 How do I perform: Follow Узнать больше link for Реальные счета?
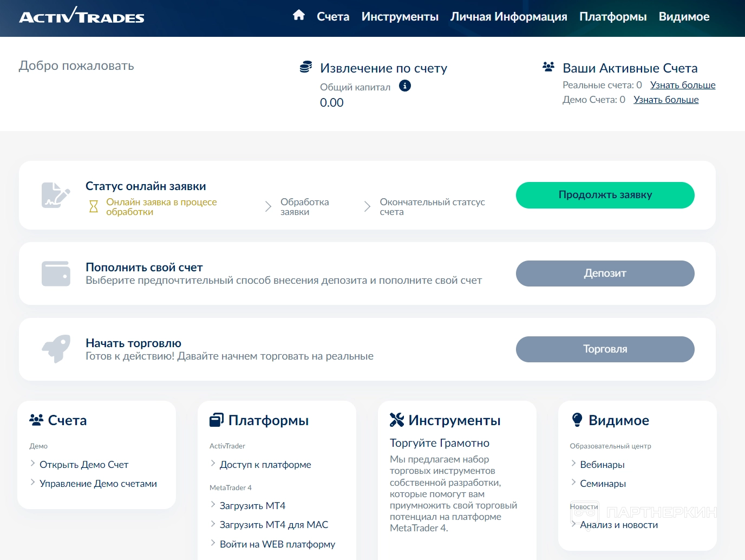coord(682,85)
